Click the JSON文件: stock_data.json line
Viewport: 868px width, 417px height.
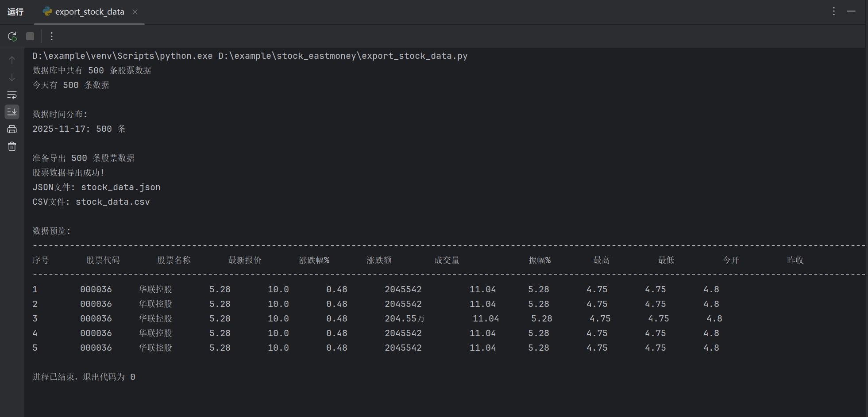pyautogui.click(x=96, y=187)
